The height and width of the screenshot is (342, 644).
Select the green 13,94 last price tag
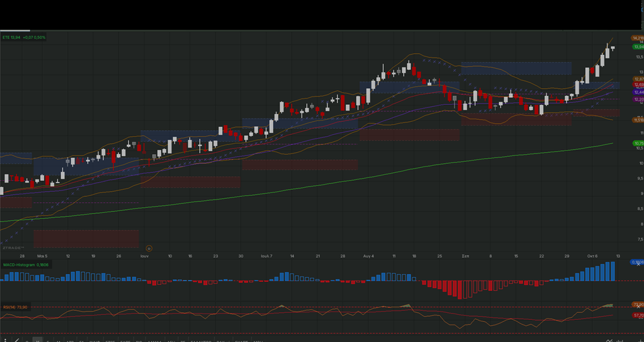pos(638,47)
